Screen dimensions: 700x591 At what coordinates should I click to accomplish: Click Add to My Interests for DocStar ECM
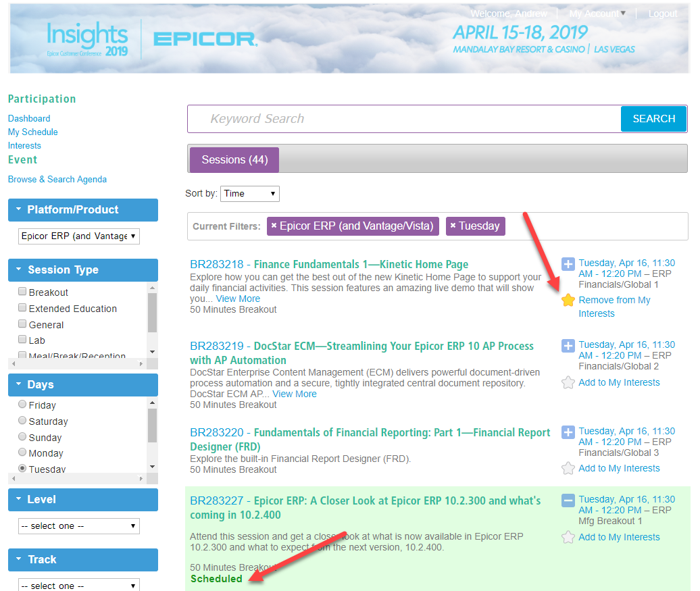(619, 382)
